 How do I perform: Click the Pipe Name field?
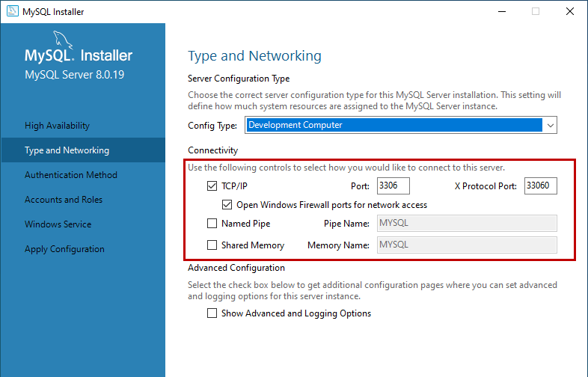coord(467,223)
